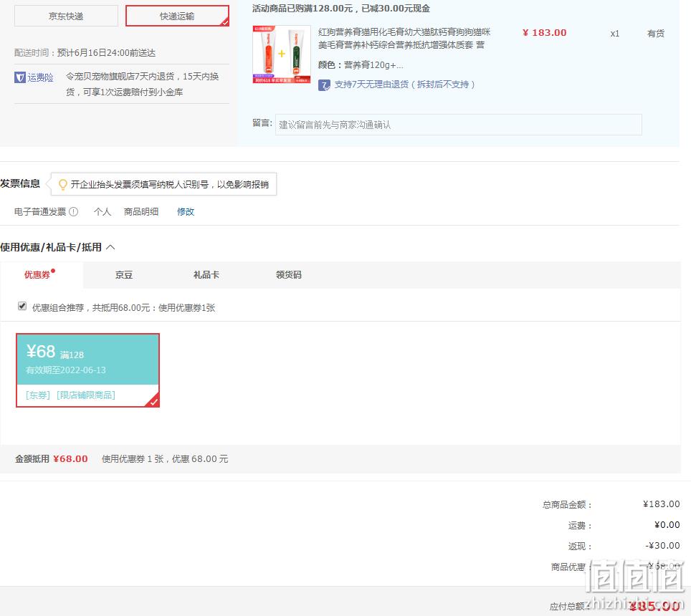The width and height of the screenshot is (691, 616).
Task: Click the 活动商品已购满128.00元 promotion notice
Action: tap(341, 9)
